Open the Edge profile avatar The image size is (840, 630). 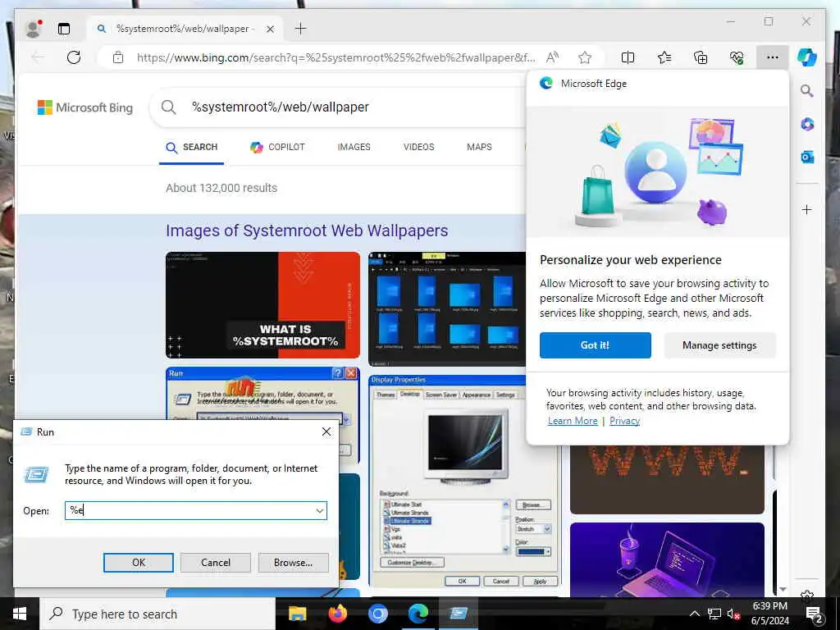[x=34, y=29]
